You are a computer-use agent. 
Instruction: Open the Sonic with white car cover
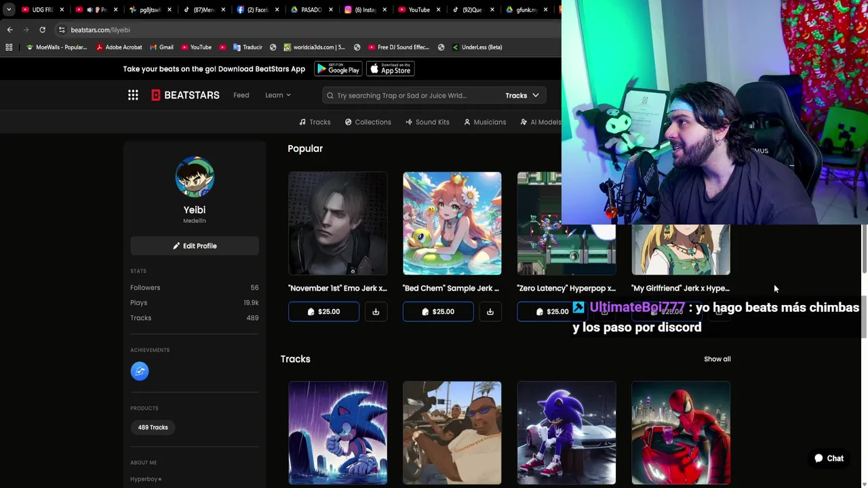[x=567, y=434]
